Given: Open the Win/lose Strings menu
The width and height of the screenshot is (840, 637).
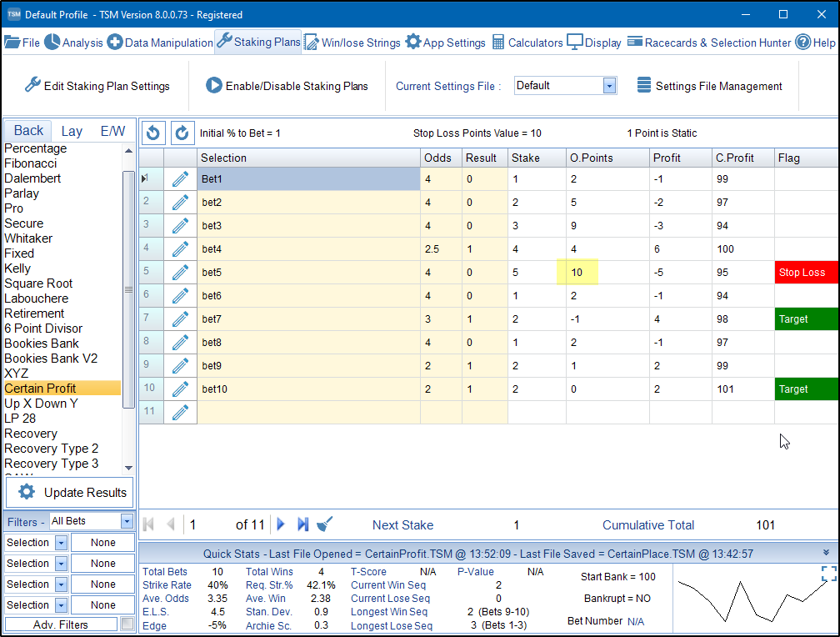Looking at the screenshot, I should tap(352, 43).
